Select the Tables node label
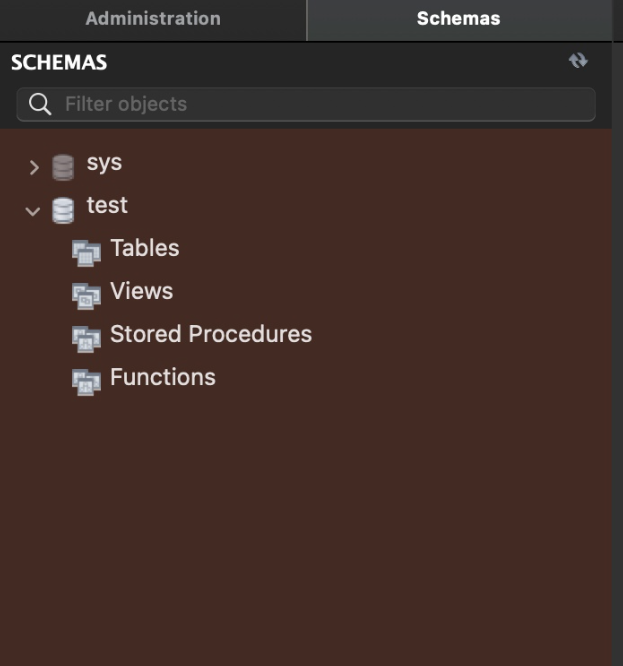This screenshot has width=623, height=666. point(145,249)
